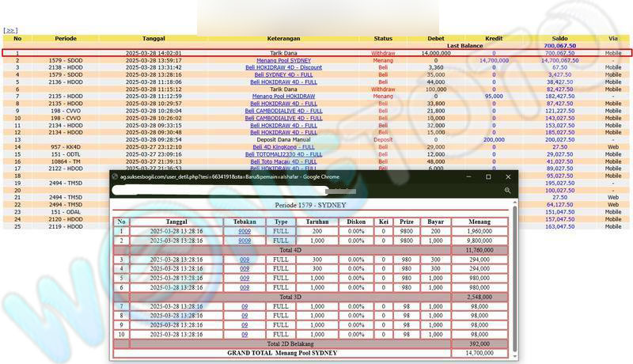Click 009 tebakan link in popup row 3

[x=244, y=260]
